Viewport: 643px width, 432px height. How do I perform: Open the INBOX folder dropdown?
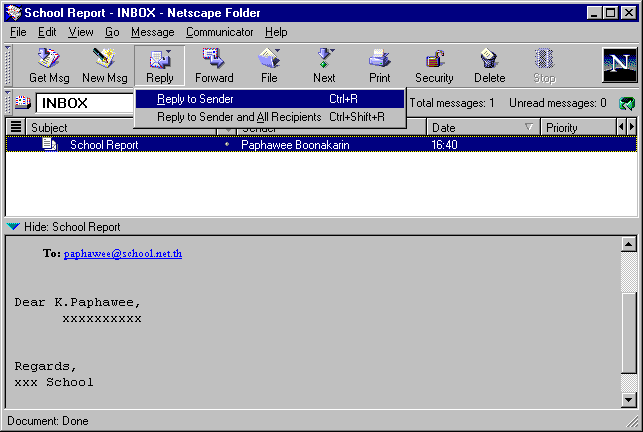pyautogui.click(x=85, y=103)
